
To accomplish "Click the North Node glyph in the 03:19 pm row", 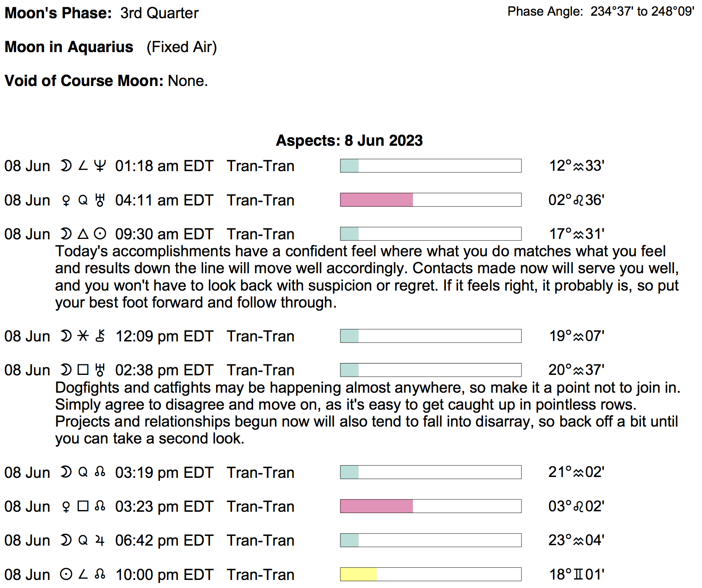I will coord(100,472).
